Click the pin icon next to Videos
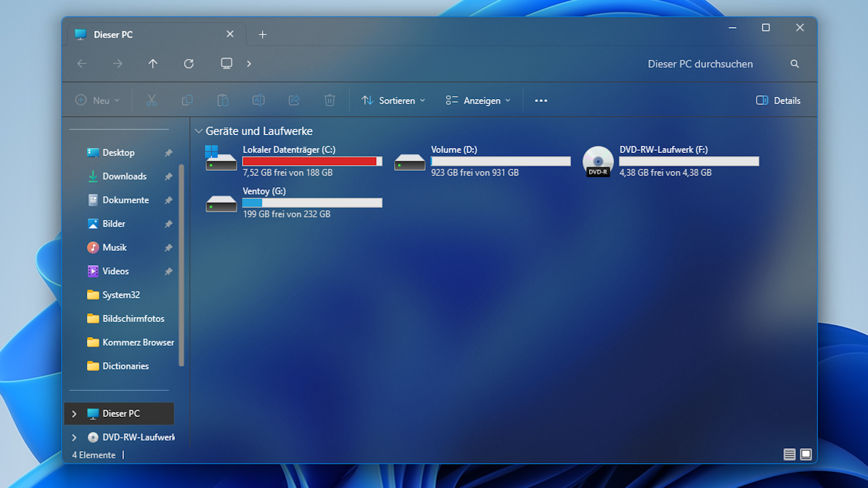This screenshot has height=488, width=868. tap(169, 271)
